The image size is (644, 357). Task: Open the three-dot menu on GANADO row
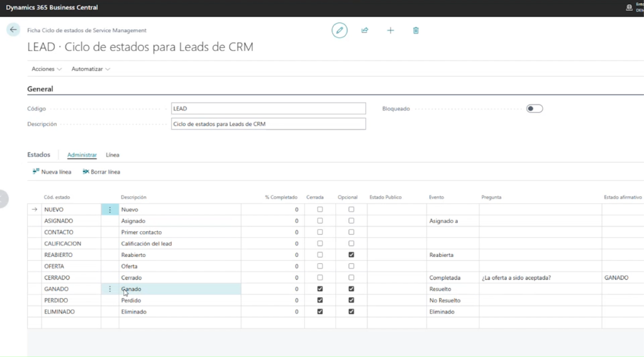110,289
